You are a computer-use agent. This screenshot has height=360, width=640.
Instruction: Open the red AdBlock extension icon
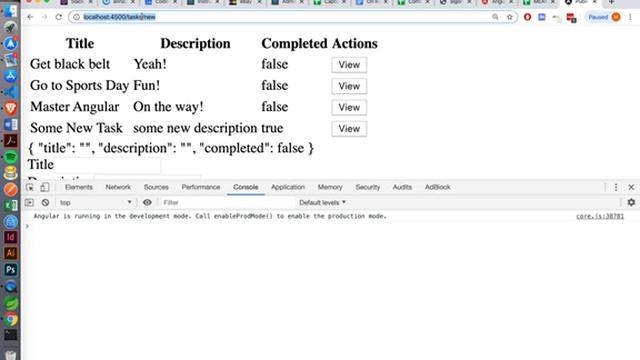pyautogui.click(x=527, y=17)
